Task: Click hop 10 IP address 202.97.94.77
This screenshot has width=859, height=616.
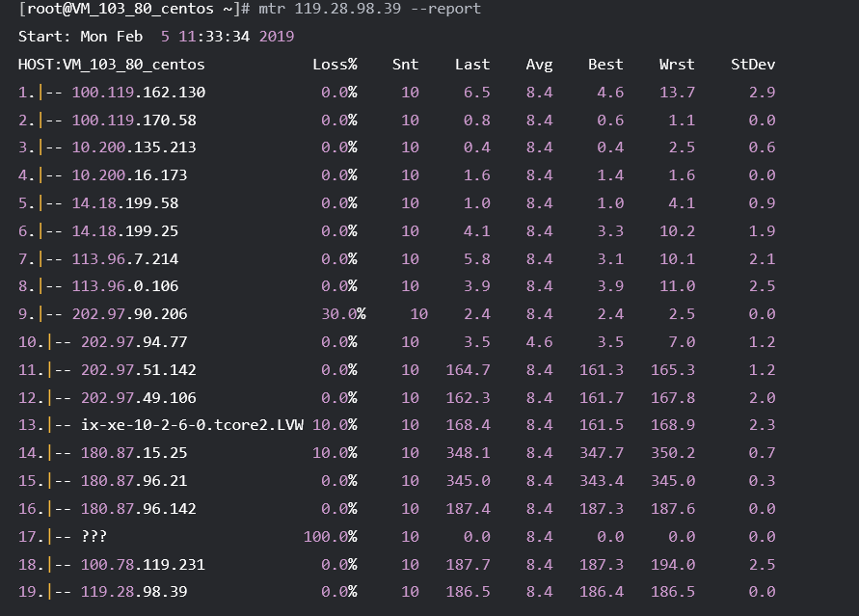Action: (134, 342)
